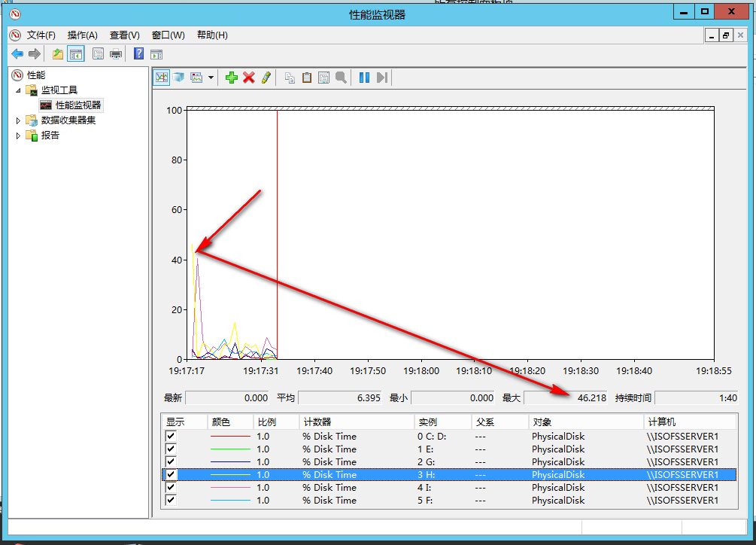This screenshot has width=756, height=545.
Task: Restore the inner MMC child window
Action: (x=726, y=35)
